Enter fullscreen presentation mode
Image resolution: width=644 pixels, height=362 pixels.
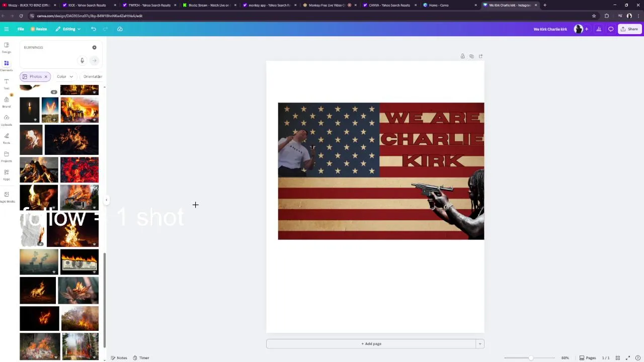628,358
